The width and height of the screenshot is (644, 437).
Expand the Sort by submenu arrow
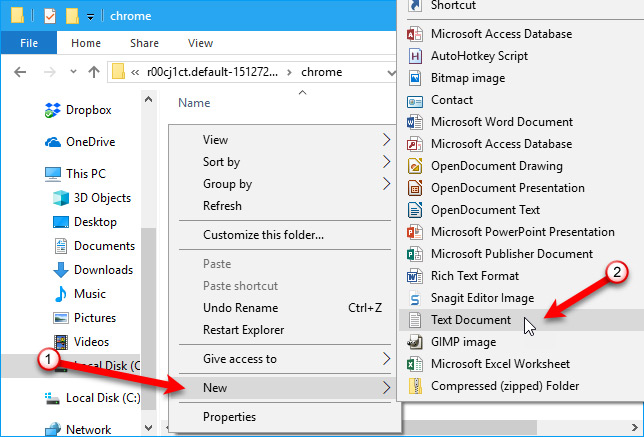[386, 162]
